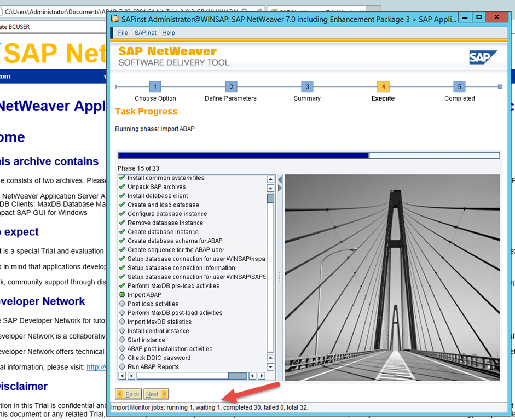Open the Help menu
Screen dimensions: 515x420
coord(169,33)
